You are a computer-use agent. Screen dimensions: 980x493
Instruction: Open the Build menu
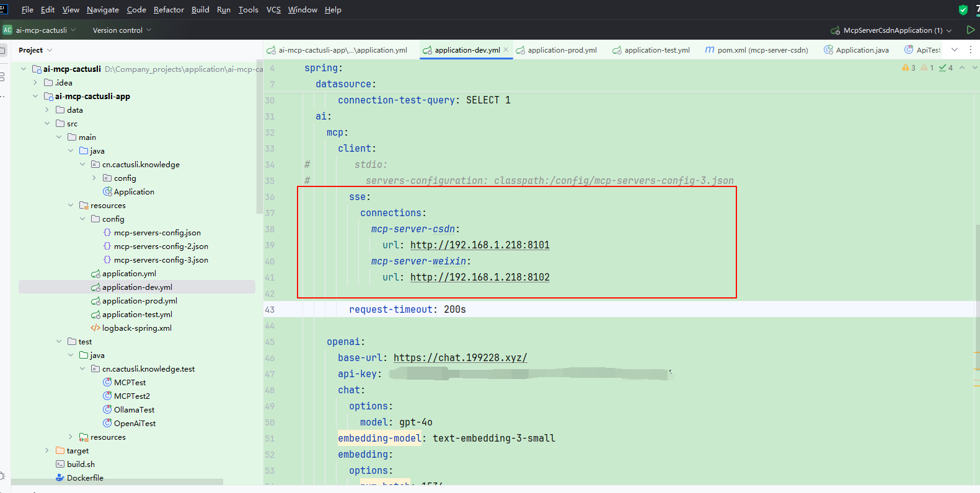coord(200,9)
